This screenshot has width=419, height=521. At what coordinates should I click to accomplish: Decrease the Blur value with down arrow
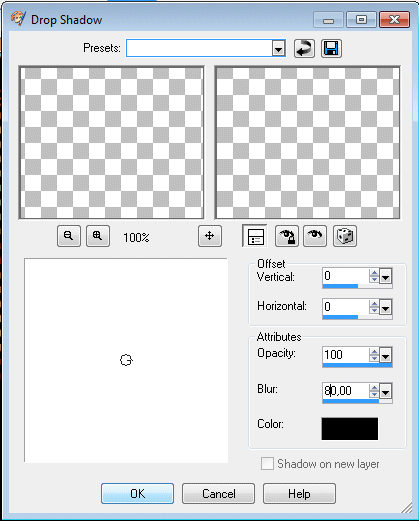pyautogui.click(x=374, y=395)
